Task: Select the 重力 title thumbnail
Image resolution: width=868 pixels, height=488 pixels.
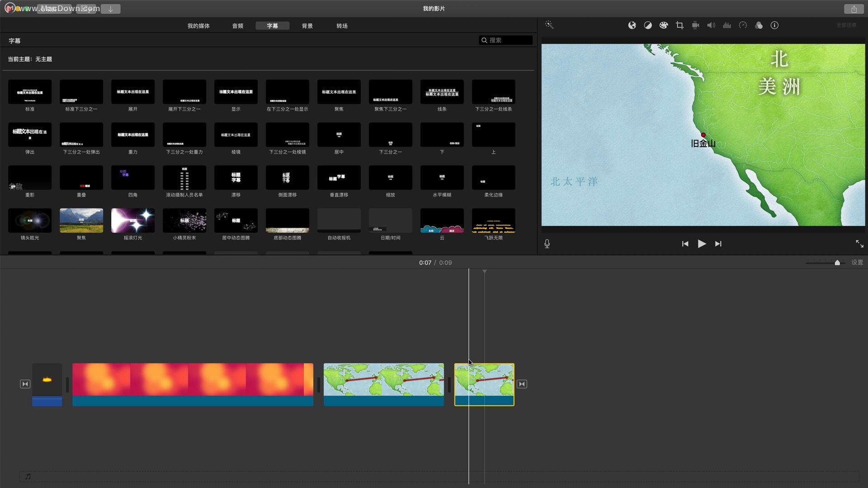Action: point(133,135)
